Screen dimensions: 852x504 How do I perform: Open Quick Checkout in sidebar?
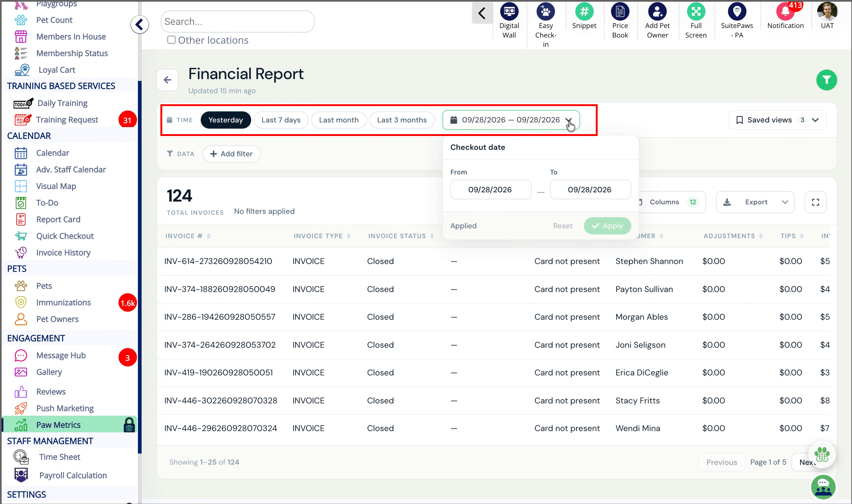(x=65, y=236)
